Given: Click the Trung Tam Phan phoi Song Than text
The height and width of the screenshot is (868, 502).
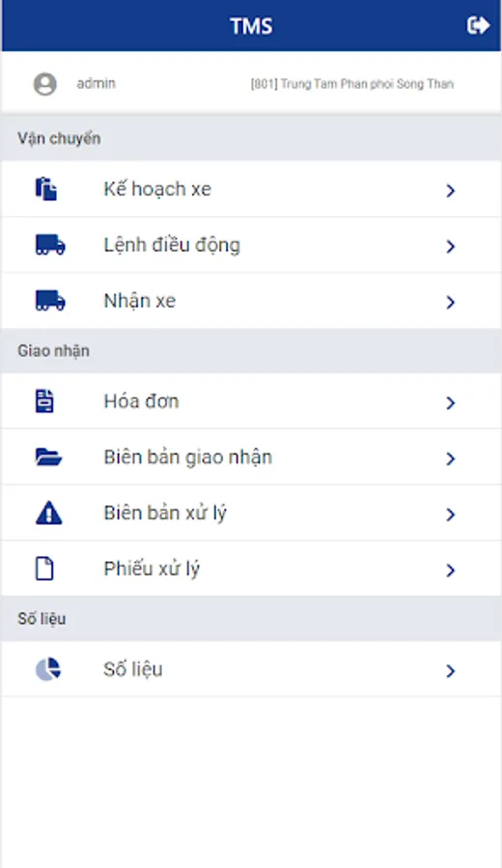Looking at the screenshot, I should pos(367,84).
